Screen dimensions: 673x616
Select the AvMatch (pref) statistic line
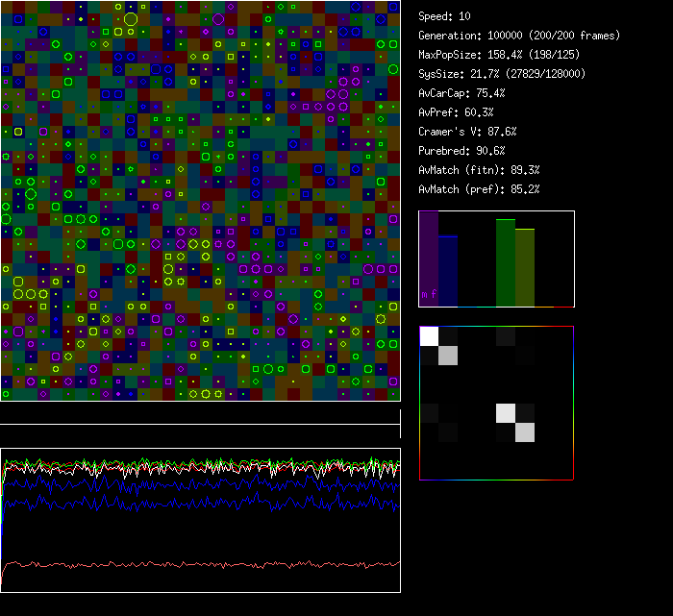479,189
